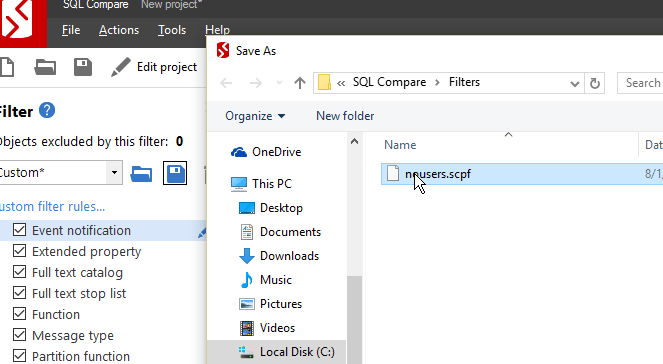The image size is (663, 364).
Task: Click the Filter help question mark icon
Action: [47, 110]
